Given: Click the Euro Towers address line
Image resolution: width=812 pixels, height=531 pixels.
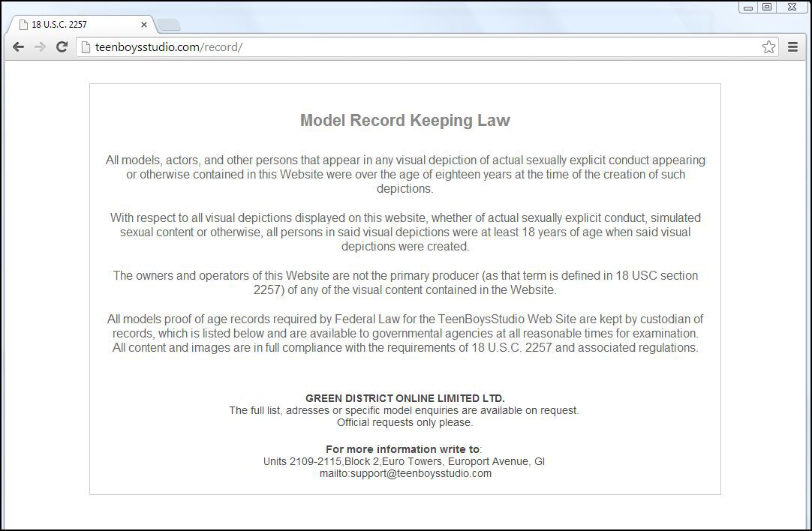Looking at the screenshot, I should 404,461.
